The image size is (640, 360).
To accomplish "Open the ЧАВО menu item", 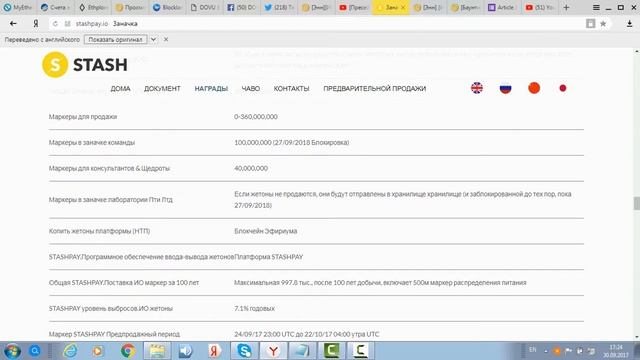I will point(251,89).
